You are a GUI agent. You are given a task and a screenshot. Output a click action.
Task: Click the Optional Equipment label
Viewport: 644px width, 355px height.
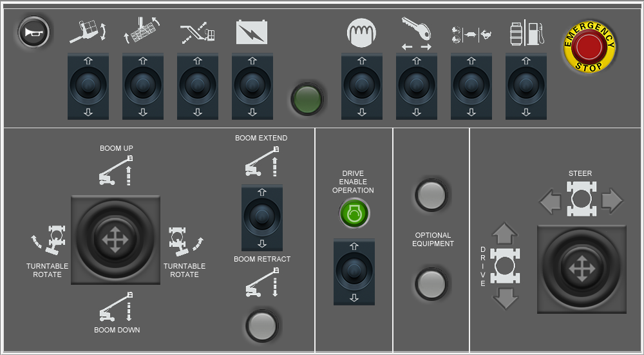(433, 240)
